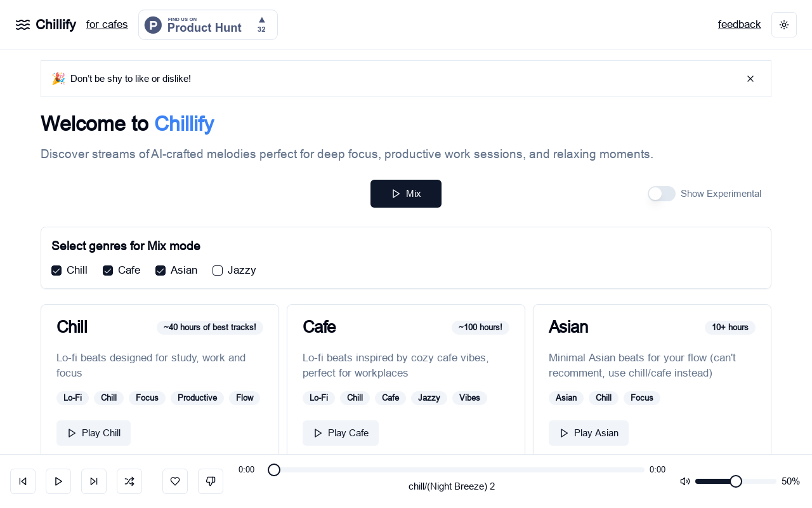Click Play Cafe button

(341, 433)
